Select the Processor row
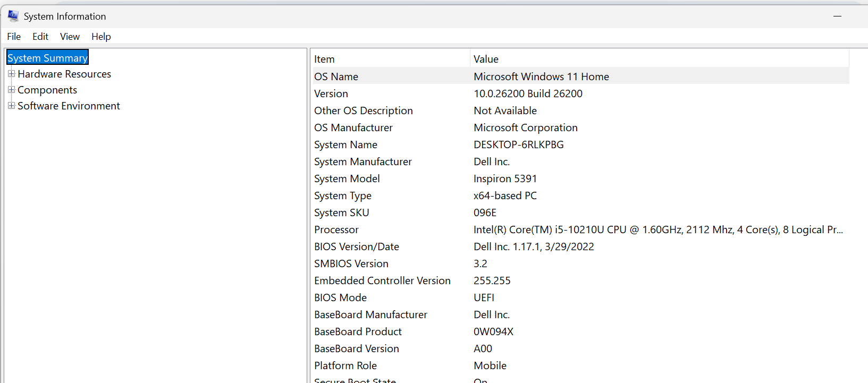 pyautogui.click(x=580, y=229)
